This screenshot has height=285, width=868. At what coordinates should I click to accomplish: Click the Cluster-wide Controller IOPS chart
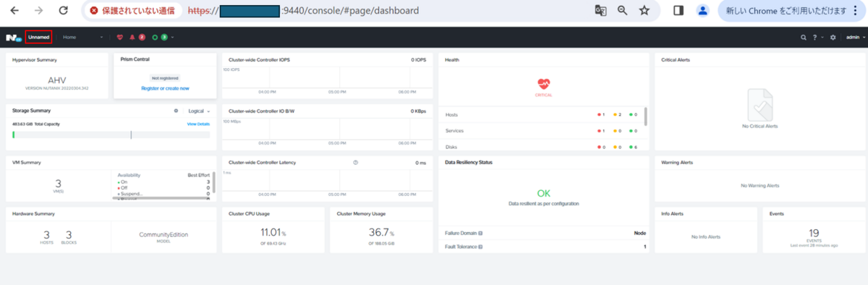pyautogui.click(x=327, y=80)
